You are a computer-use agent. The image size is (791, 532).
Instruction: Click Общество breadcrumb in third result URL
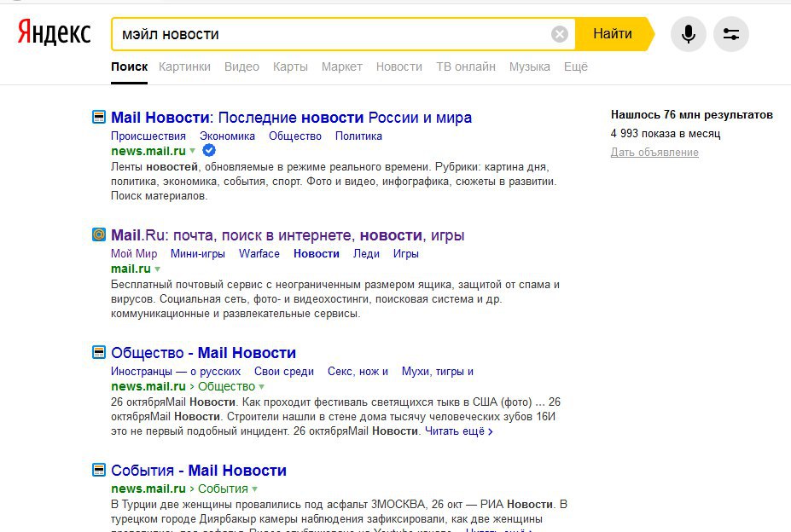(x=226, y=387)
